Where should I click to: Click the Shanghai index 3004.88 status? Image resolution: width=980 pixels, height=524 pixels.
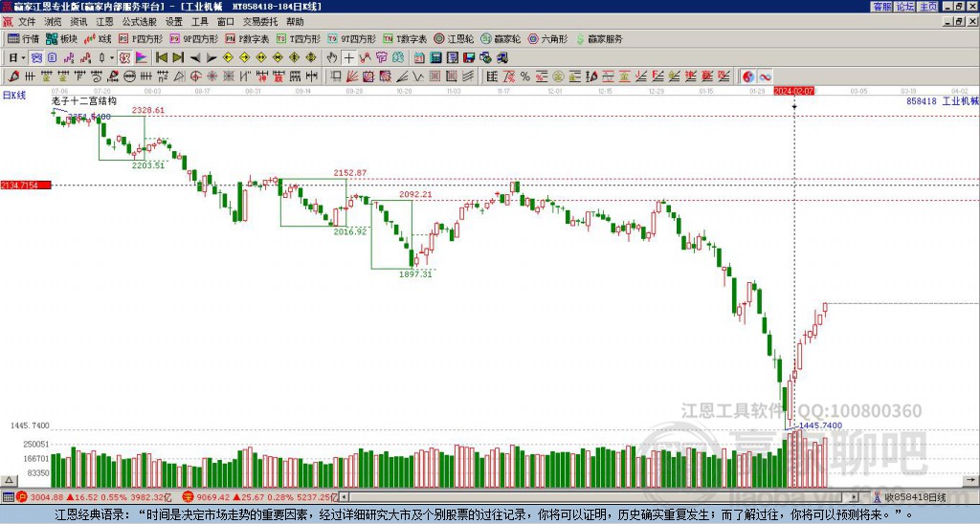(x=93, y=497)
